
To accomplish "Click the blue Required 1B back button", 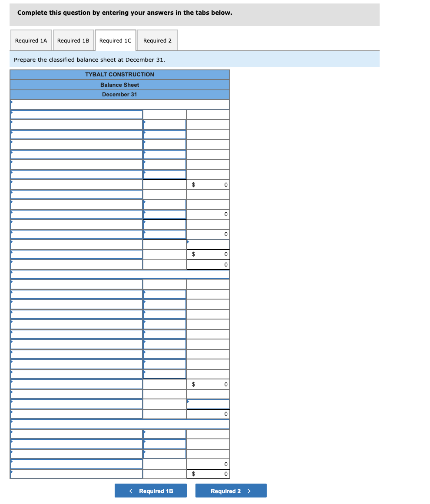I will pos(150,491).
